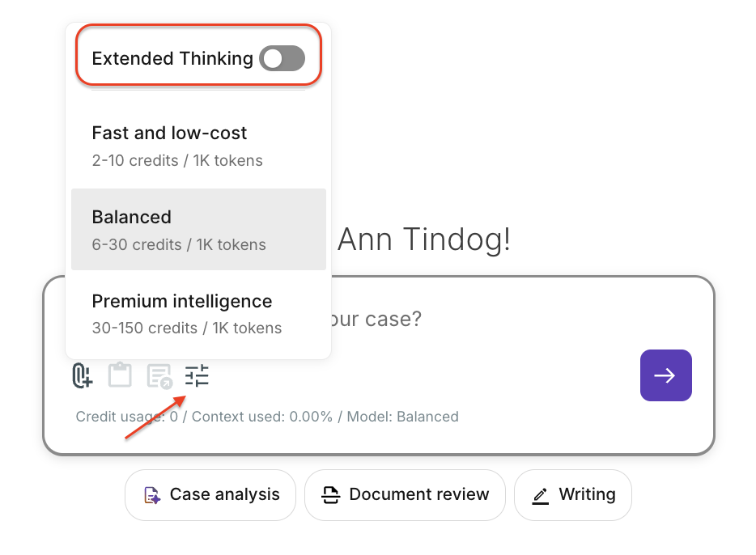Open the Document review button label

point(418,494)
